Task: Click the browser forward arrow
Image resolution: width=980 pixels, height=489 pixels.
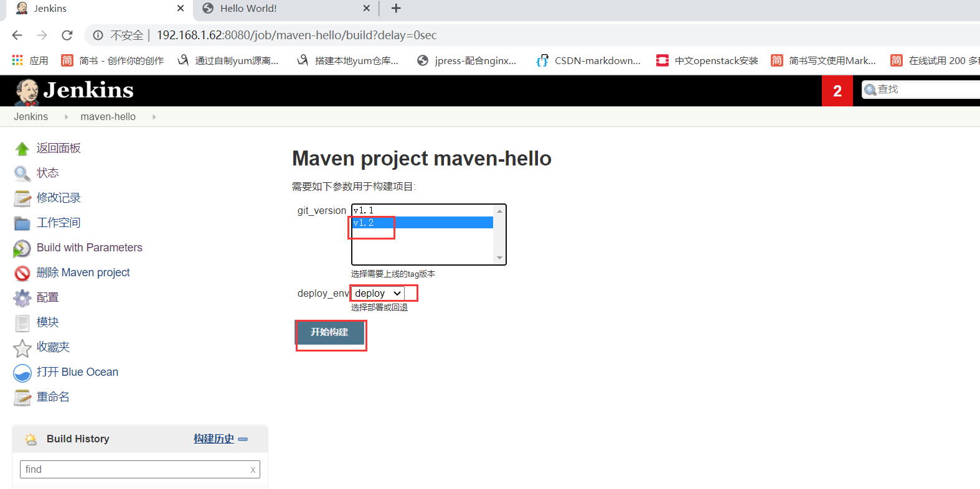Action: tap(42, 35)
